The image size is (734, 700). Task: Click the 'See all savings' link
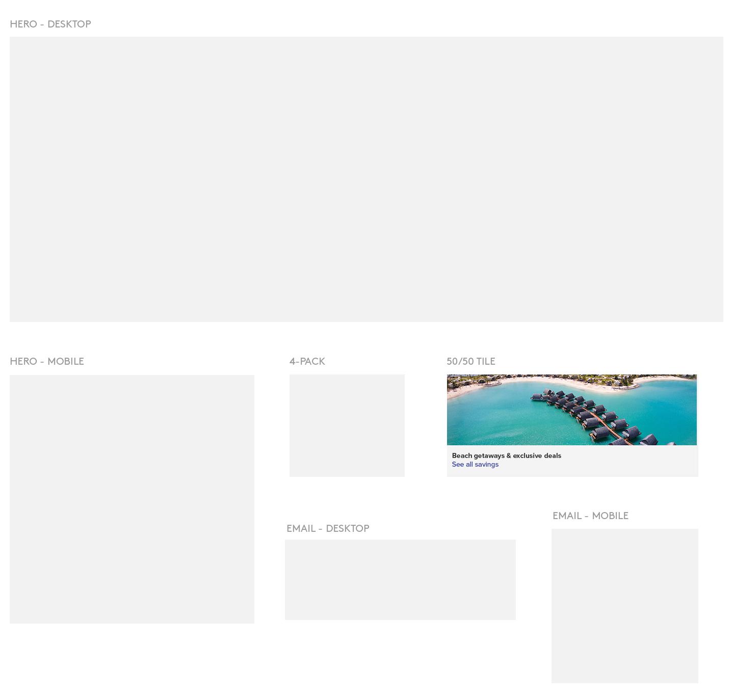point(475,465)
